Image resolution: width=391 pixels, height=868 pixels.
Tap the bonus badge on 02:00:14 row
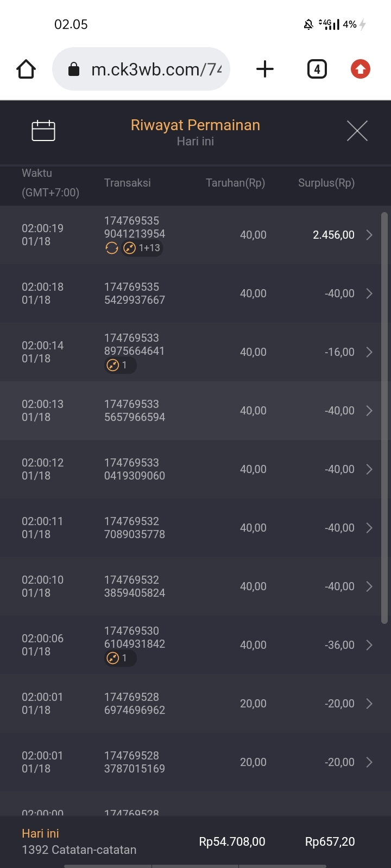(x=119, y=365)
